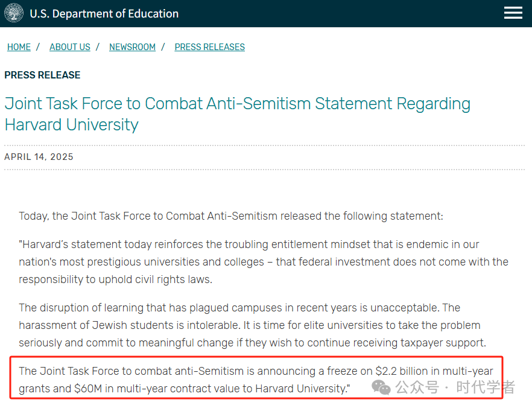The image size is (532, 408).
Task: Click the 公众号 时代学者 watermark text
Action: tap(455, 387)
